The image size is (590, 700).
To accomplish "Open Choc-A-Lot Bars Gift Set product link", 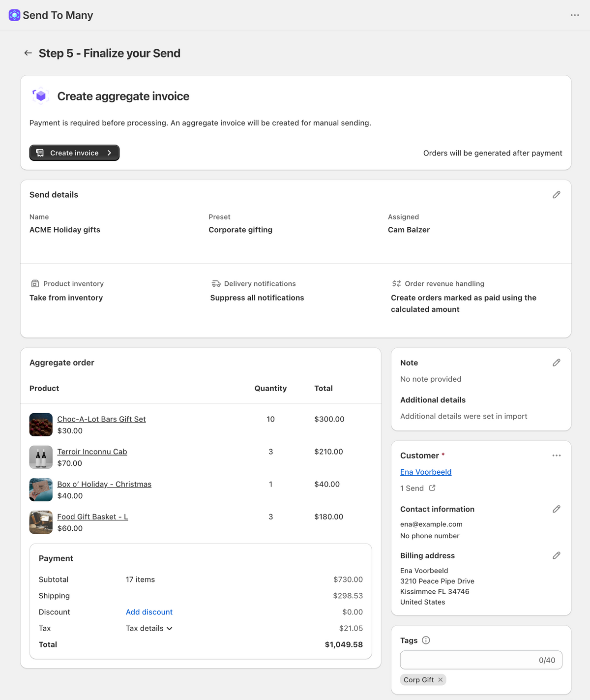I will 101,419.
